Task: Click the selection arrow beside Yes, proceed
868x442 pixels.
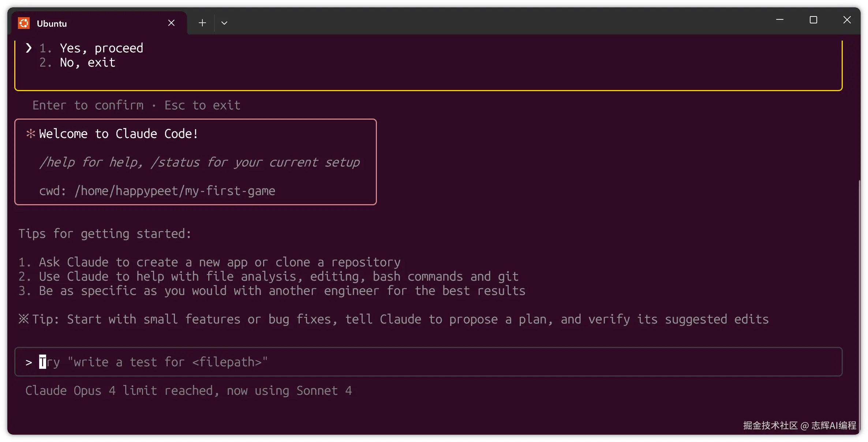Action: click(x=29, y=48)
